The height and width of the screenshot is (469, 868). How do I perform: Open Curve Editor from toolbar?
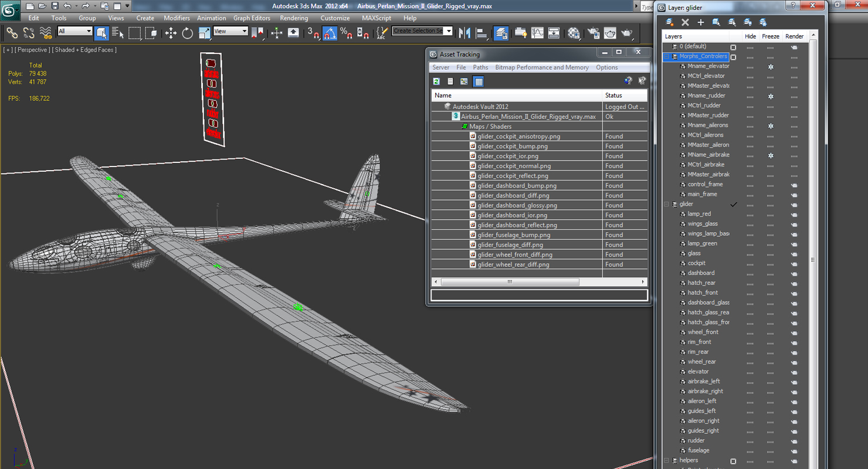pos(537,33)
